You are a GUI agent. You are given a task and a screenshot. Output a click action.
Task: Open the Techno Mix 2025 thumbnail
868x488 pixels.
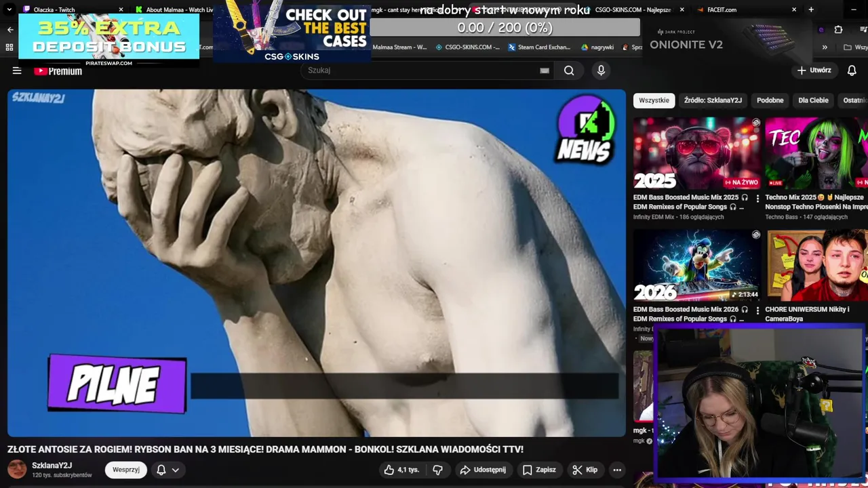(x=816, y=153)
